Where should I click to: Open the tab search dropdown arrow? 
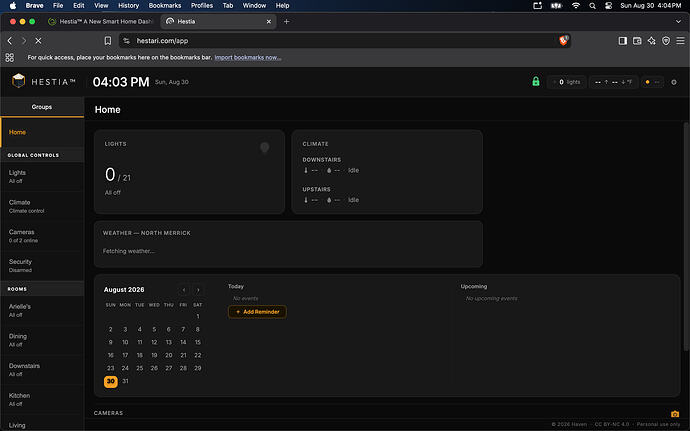(x=678, y=21)
